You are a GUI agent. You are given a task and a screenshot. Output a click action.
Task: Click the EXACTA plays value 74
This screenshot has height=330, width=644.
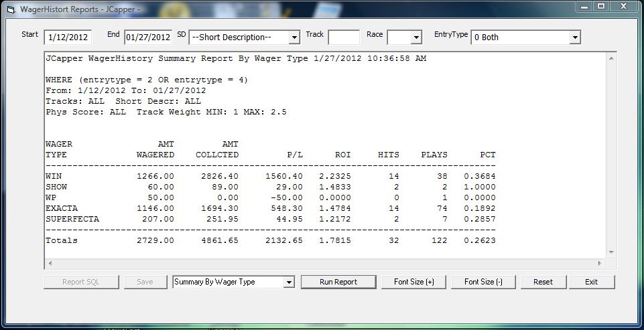pyautogui.click(x=442, y=208)
